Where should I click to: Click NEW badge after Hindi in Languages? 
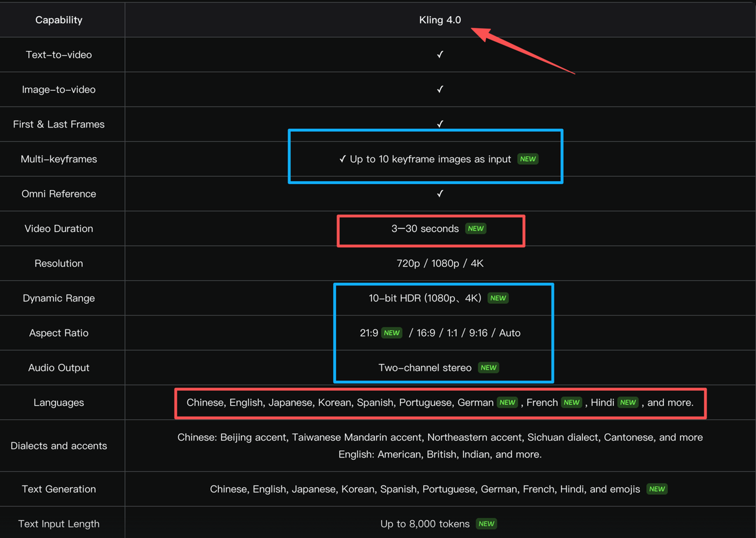coord(628,402)
